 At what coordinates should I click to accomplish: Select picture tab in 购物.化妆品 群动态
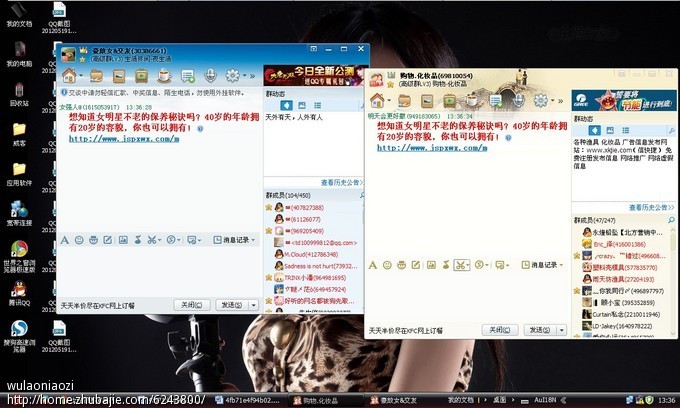click(610, 130)
